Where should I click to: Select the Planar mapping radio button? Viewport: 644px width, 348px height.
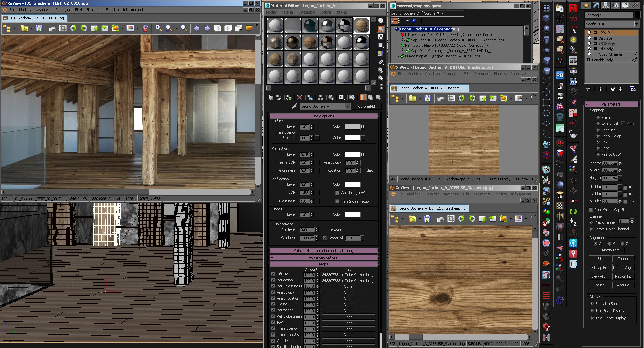pyautogui.click(x=598, y=117)
